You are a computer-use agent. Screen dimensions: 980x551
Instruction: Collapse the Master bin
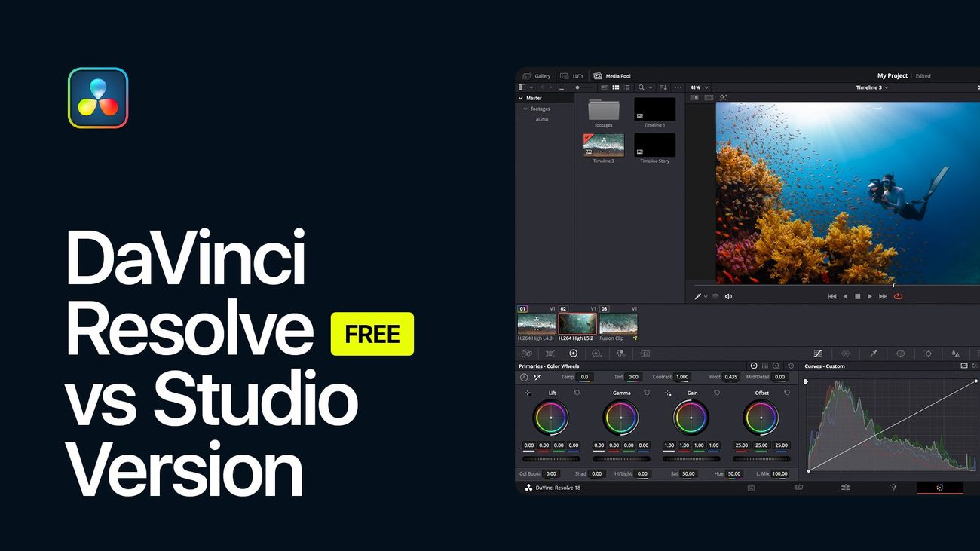[x=521, y=98]
